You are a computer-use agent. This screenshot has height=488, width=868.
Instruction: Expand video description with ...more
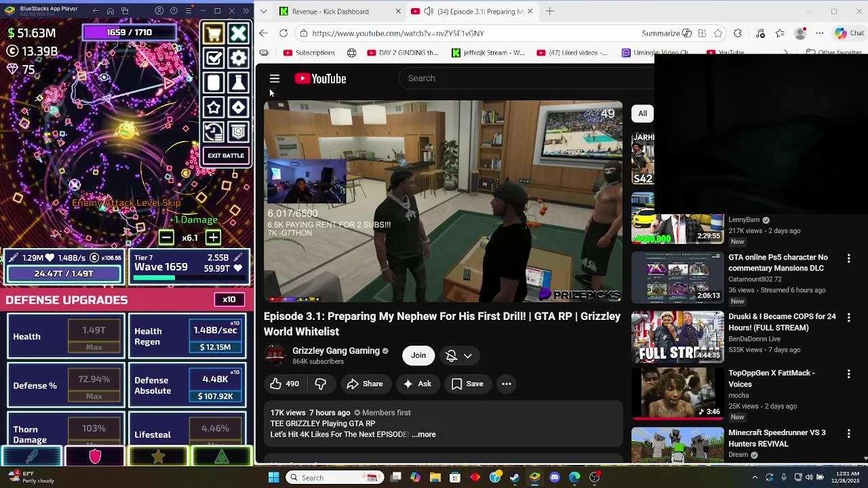[424, 434]
